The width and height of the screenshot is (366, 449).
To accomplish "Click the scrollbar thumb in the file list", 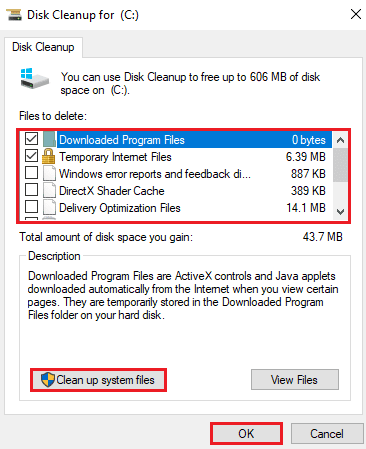I will (x=340, y=165).
